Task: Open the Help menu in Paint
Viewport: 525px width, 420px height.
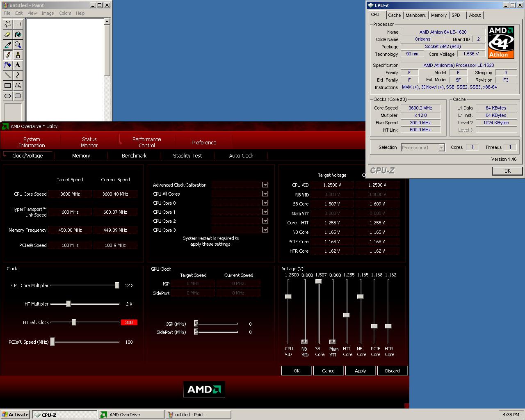Action: pos(80,13)
